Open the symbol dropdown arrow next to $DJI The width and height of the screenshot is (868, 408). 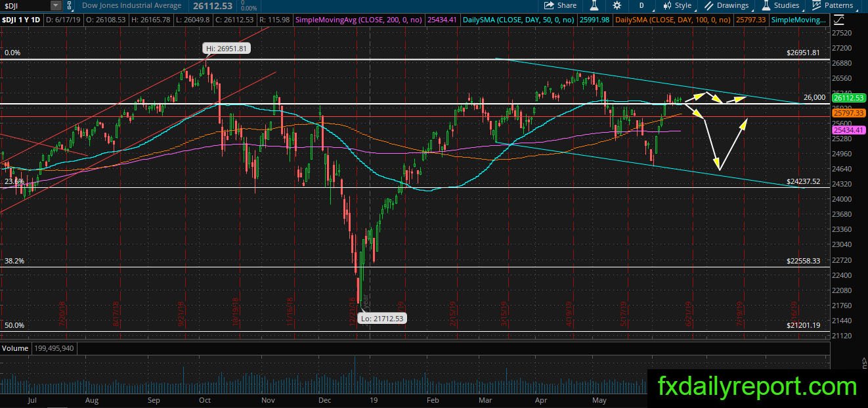point(55,5)
